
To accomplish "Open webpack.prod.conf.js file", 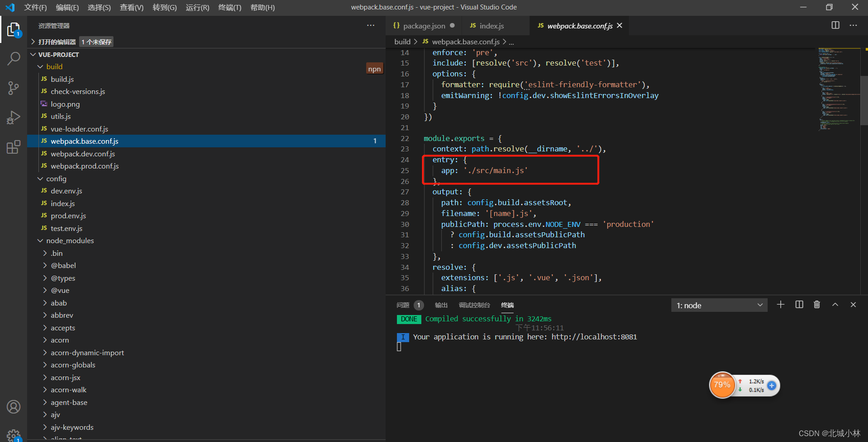I will point(85,166).
